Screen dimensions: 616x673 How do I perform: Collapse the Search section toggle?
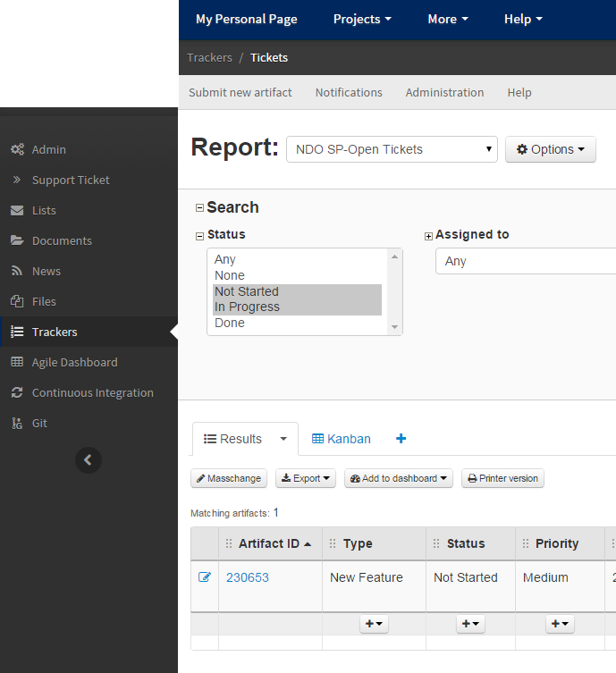coord(199,207)
